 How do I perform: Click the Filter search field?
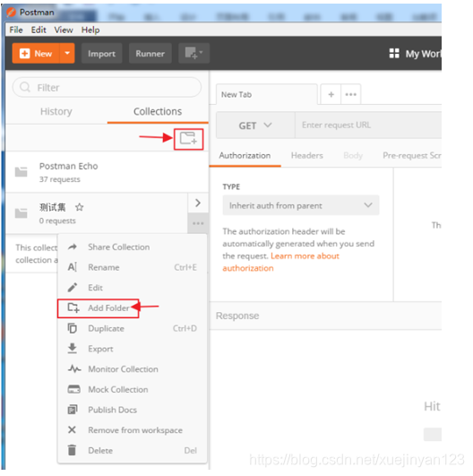(x=107, y=88)
